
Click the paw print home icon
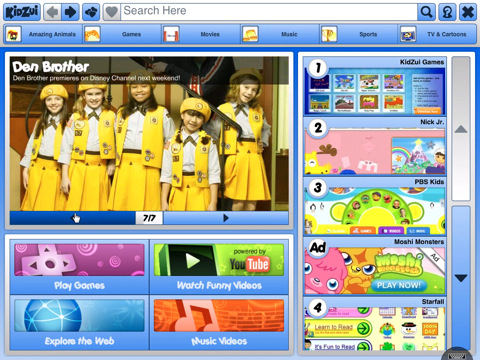pos(91,12)
